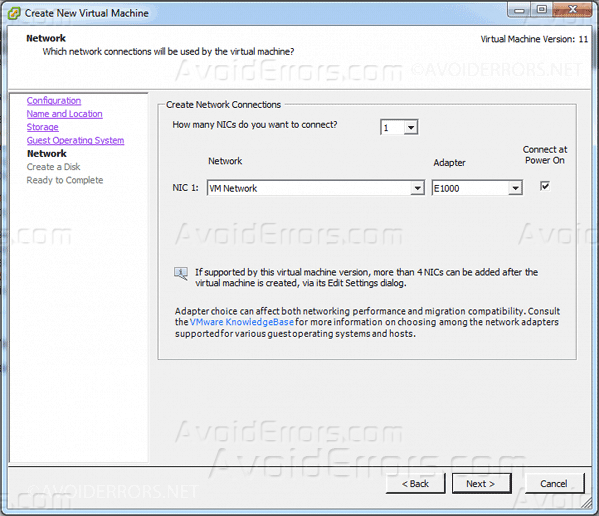Viewport: 599px width, 516px height.
Task: Click the Create Network Connections group title
Action: (x=223, y=105)
